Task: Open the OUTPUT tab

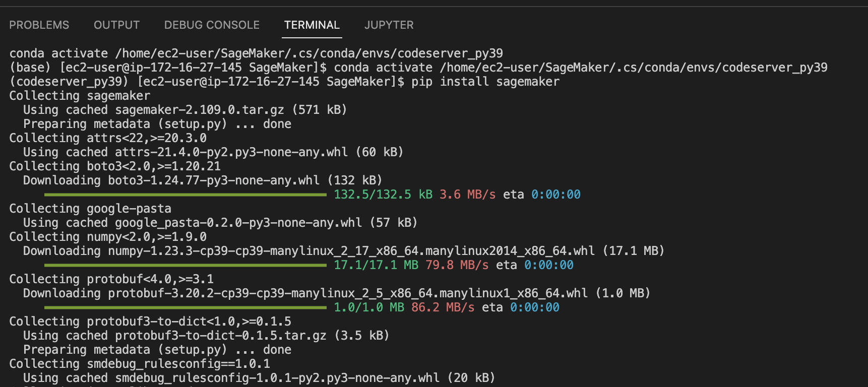Action: [x=116, y=25]
